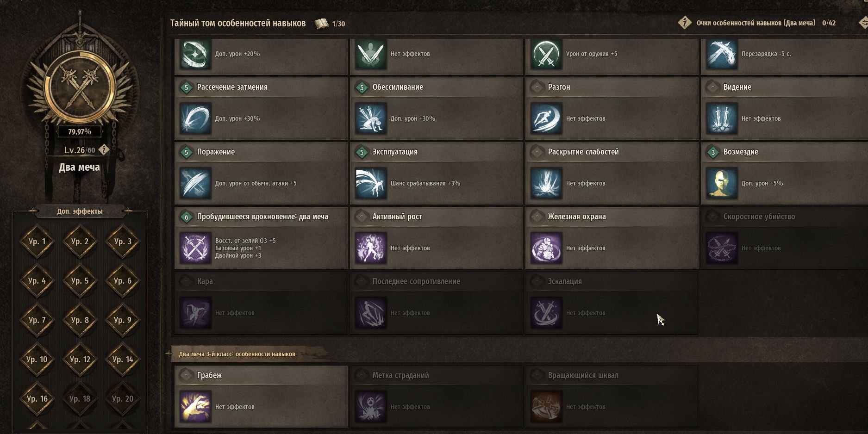Toggle the Ур. 14 effect diamond

pyautogui.click(x=123, y=360)
